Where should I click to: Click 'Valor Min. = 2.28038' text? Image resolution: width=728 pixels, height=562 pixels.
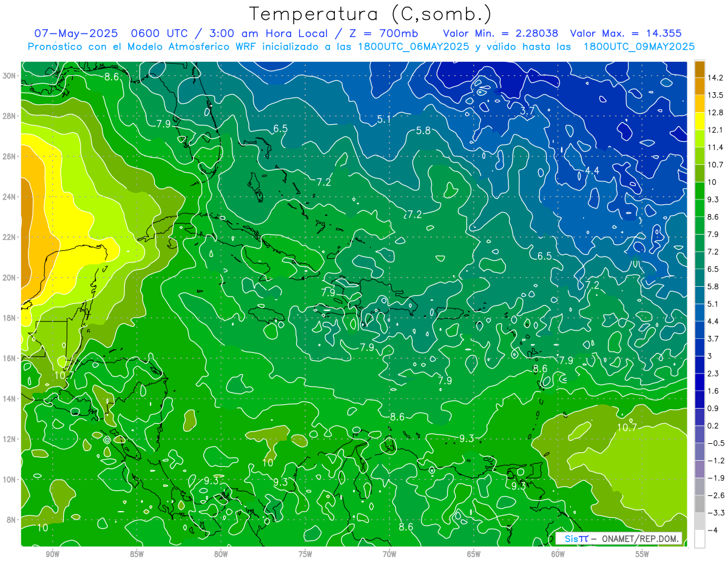(x=500, y=33)
